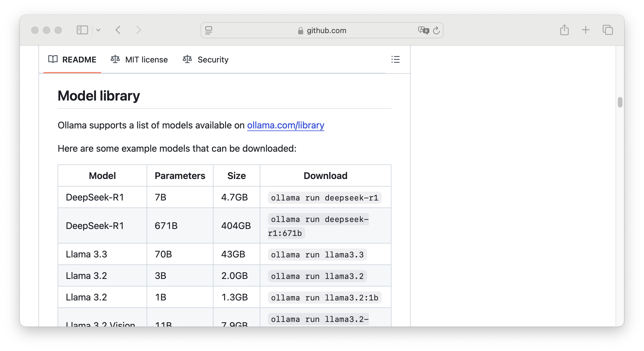
Task: Open the ollama.com/library link
Action: 286,125
